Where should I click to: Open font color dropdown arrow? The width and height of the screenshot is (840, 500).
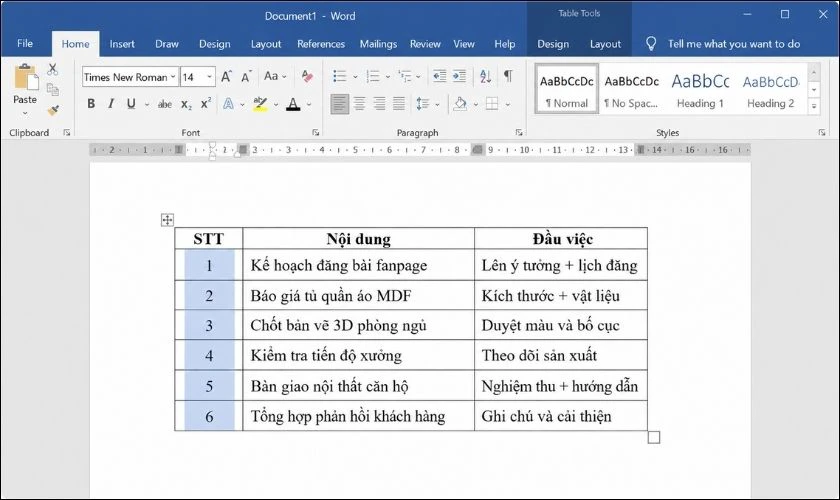pyautogui.click(x=309, y=105)
